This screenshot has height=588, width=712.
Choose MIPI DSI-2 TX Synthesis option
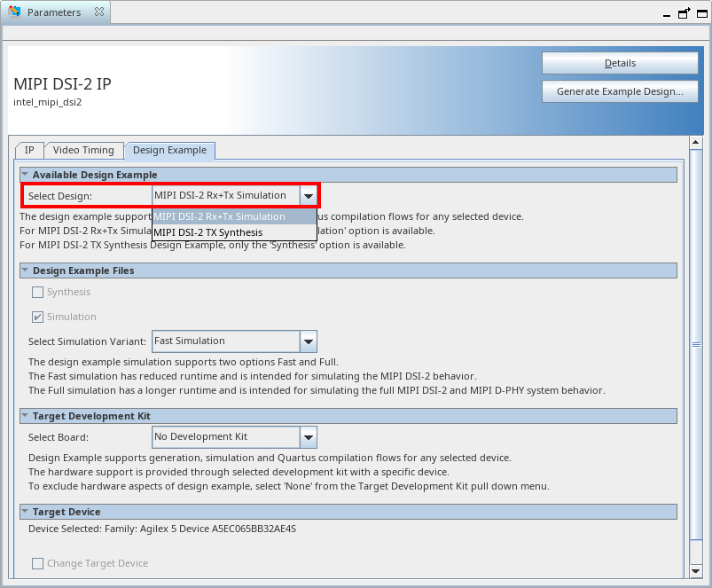pos(234,232)
